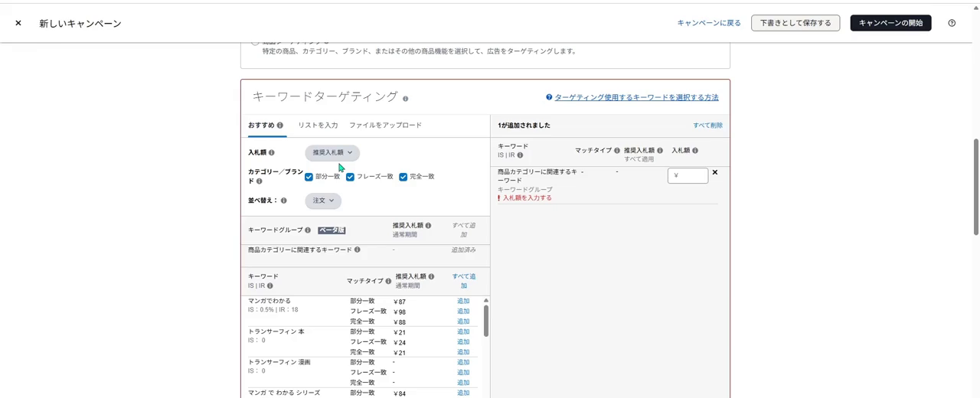The width and height of the screenshot is (980, 398).
Task: Click すべて追加 in keyword table header
Action: (x=463, y=281)
